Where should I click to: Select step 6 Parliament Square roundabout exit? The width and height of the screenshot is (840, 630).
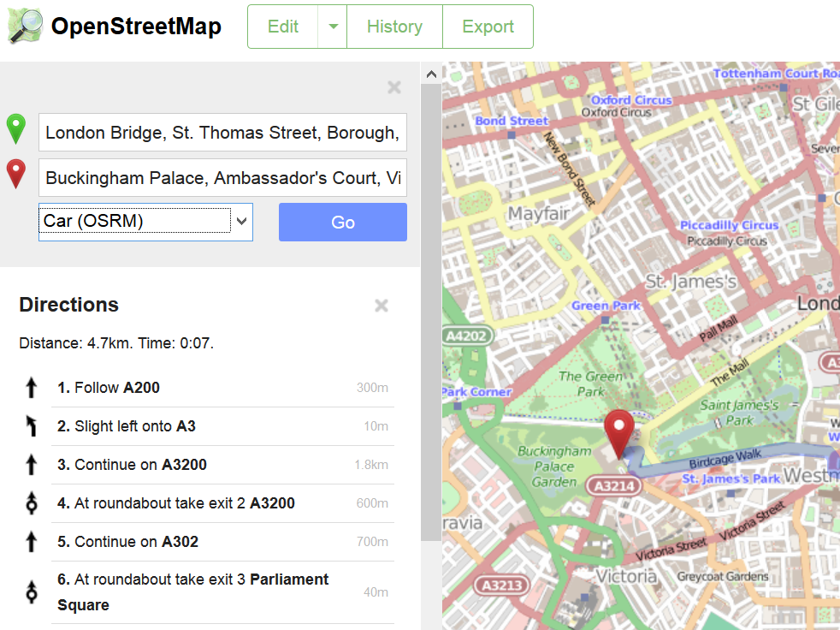pos(223,592)
